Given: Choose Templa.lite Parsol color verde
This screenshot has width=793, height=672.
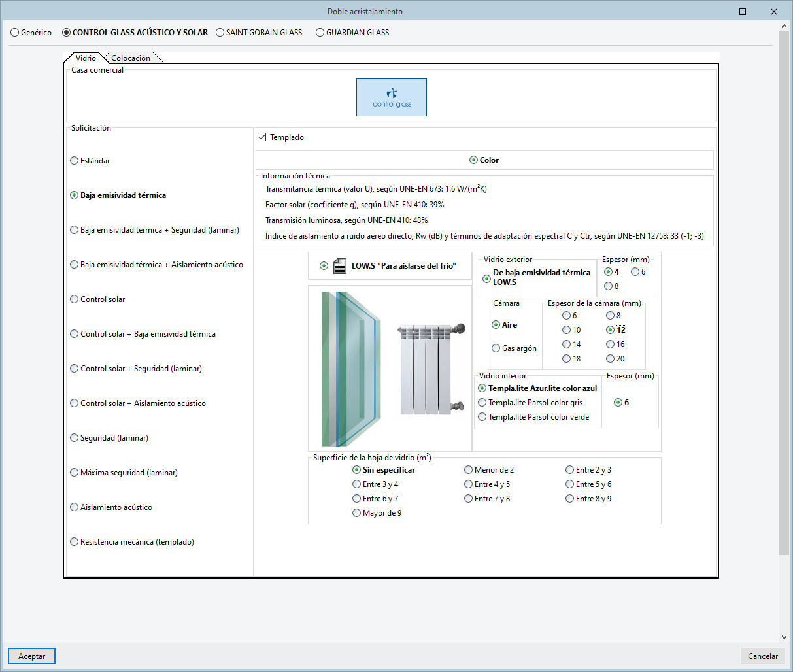Looking at the screenshot, I should (533, 417).
